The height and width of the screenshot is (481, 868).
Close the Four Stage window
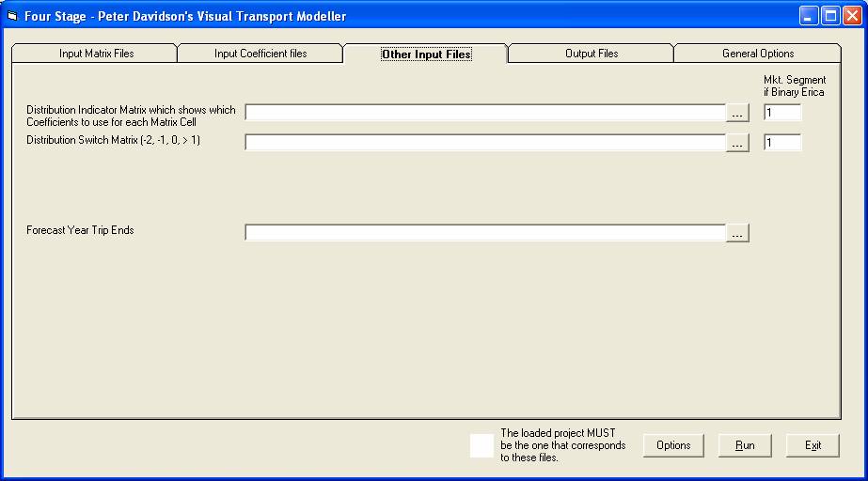pos(853,16)
